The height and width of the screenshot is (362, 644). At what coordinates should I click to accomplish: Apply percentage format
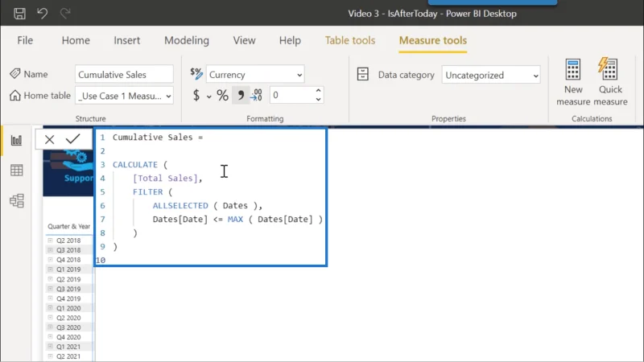[x=223, y=96]
